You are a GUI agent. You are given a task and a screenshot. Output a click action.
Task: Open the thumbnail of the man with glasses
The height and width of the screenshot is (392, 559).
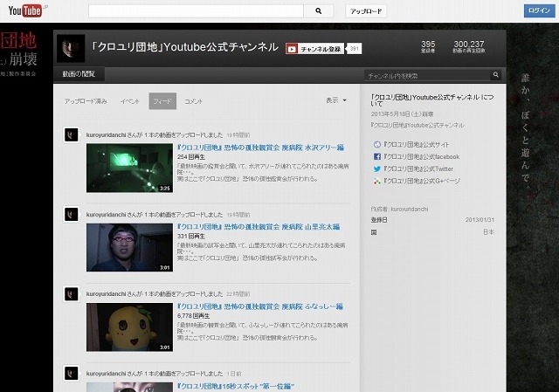point(130,247)
